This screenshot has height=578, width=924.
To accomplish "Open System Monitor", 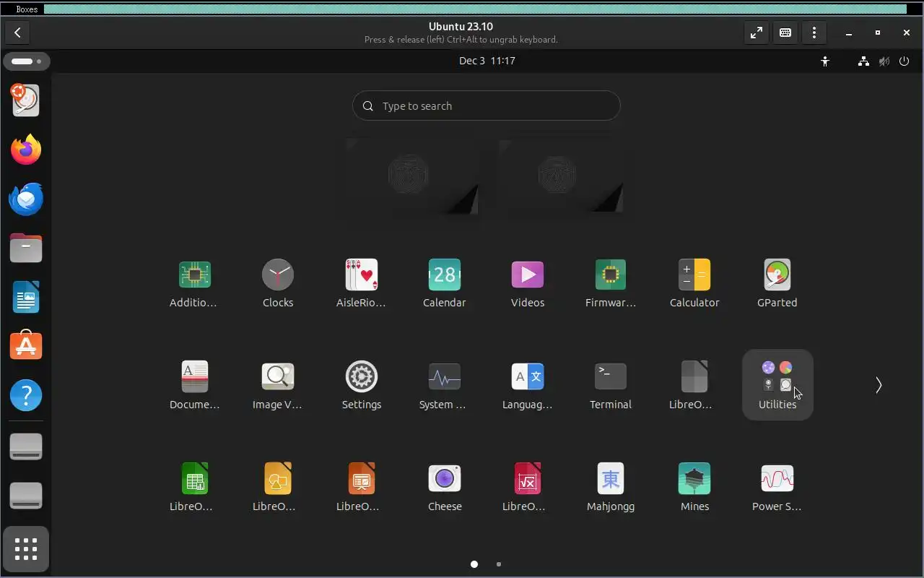I will tap(445, 385).
